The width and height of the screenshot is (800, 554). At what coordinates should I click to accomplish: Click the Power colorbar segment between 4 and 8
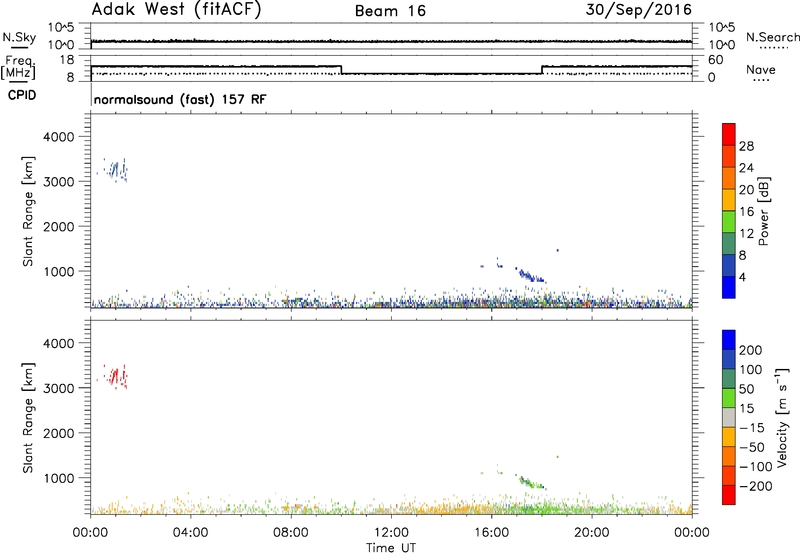729,265
